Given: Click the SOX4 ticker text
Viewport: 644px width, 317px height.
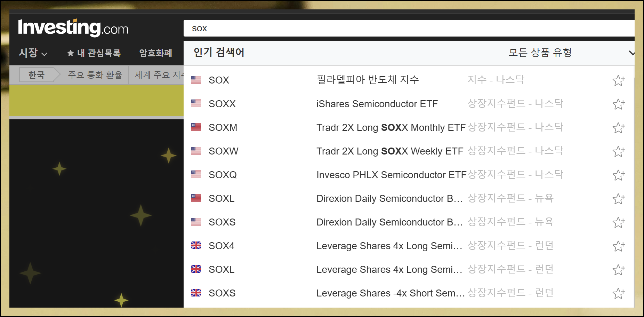Looking at the screenshot, I should tap(222, 246).
